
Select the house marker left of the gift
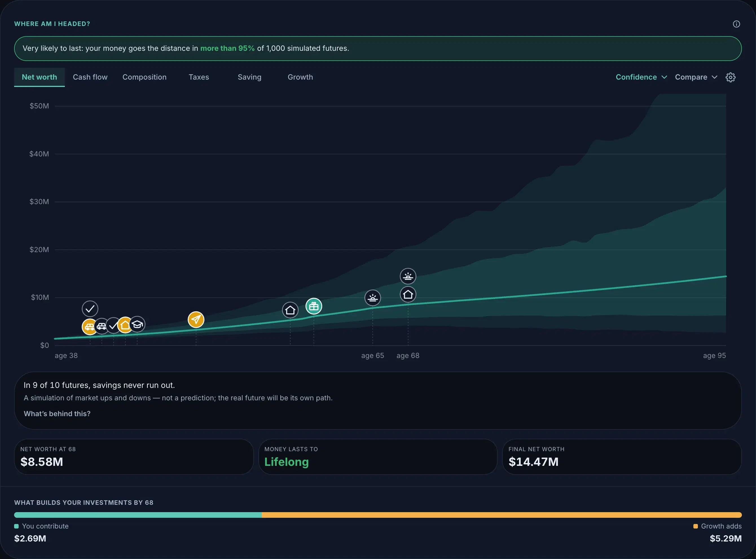point(290,310)
